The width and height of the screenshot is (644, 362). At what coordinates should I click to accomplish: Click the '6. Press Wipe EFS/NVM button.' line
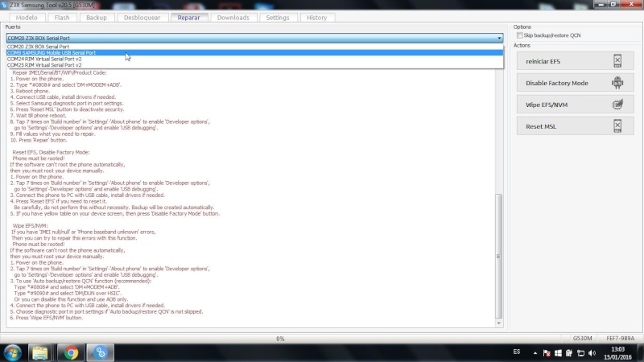click(x=47, y=318)
